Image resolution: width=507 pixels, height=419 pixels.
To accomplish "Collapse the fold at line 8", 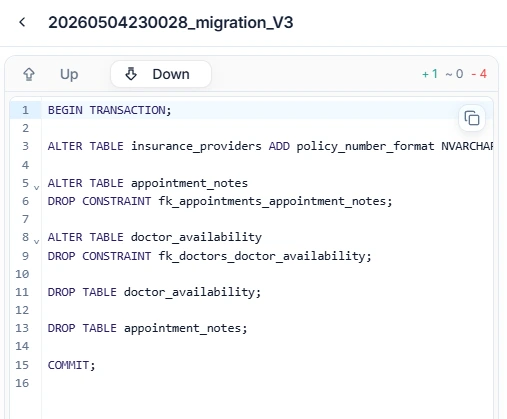I will tap(37, 242).
